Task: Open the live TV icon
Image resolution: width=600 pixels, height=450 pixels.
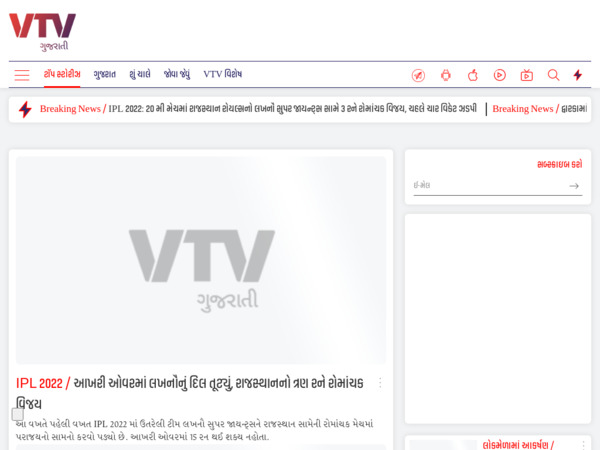Action: point(527,75)
